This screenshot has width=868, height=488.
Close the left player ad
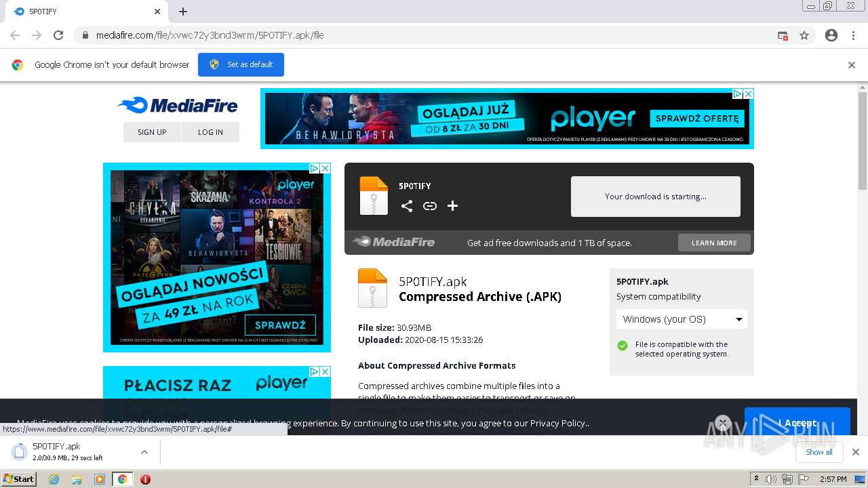click(325, 168)
